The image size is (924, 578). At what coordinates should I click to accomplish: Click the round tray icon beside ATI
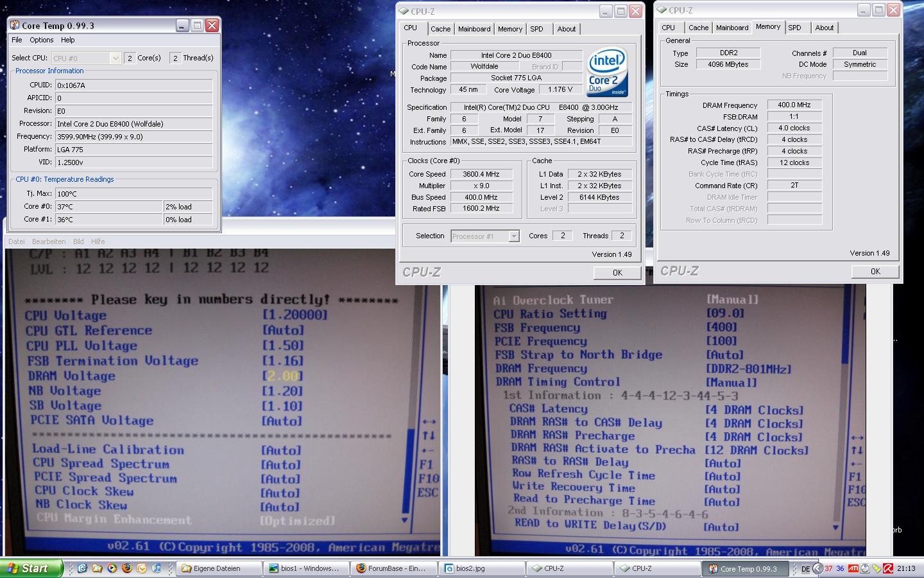865,568
